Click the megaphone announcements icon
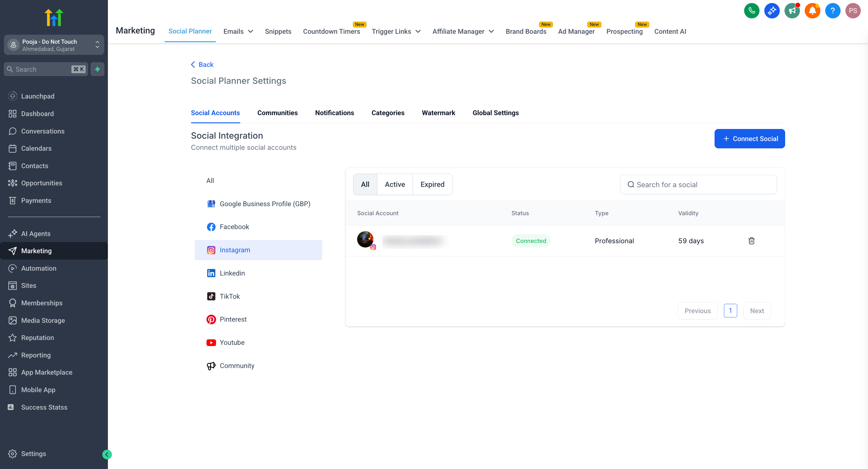This screenshot has height=469, width=868. point(792,11)
